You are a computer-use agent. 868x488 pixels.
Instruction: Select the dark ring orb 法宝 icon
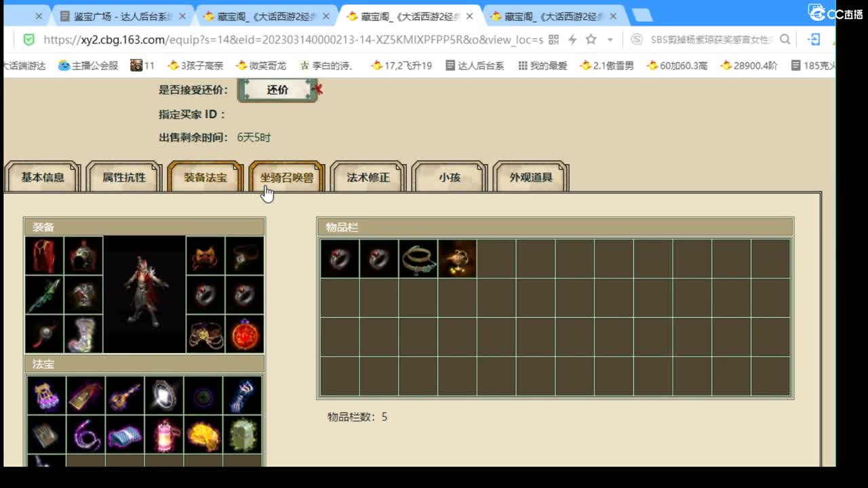[203, 395]
